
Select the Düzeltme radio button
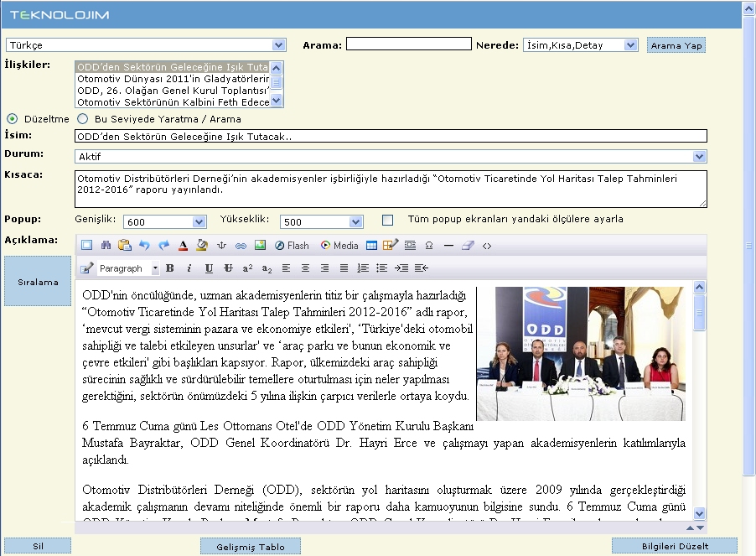(12, 118)
